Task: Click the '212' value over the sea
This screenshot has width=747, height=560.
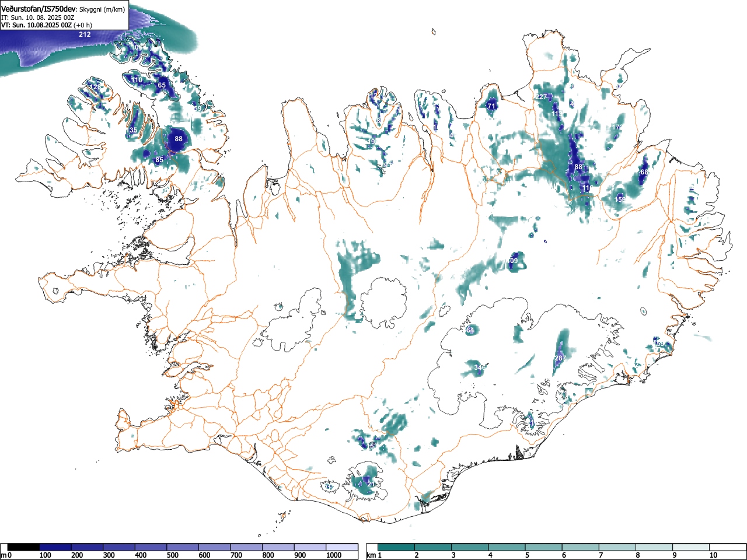Action: click(x=85, y=34)
